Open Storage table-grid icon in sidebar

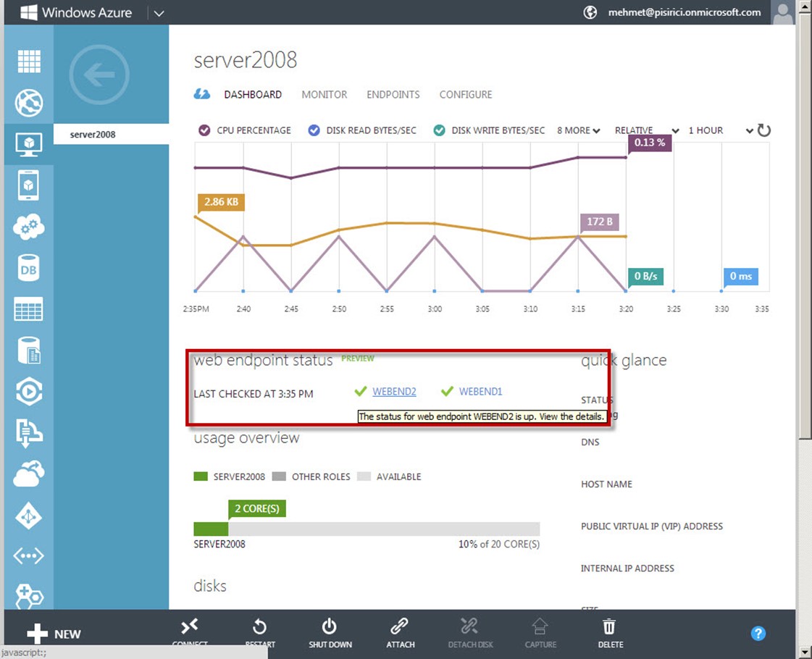[x=29, y=309]
